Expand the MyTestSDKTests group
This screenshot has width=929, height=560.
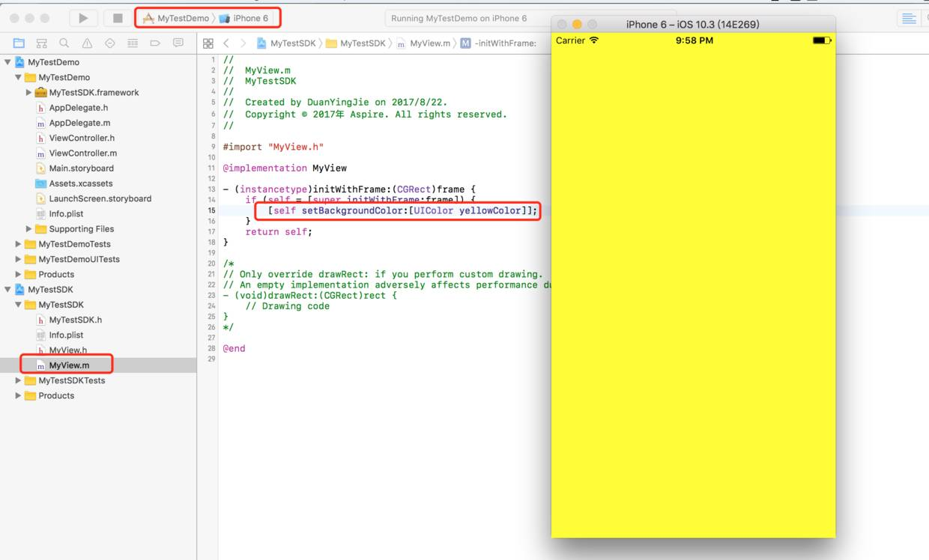(18, 380)
